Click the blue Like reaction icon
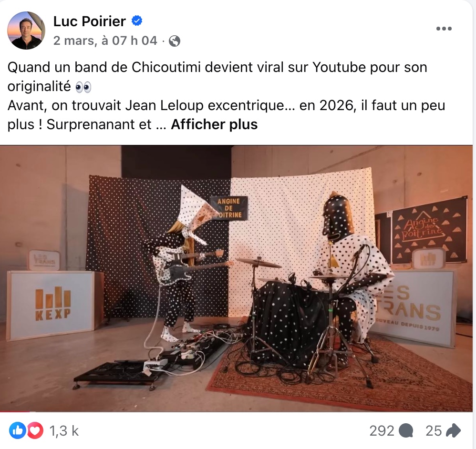476x449 pixels. coord(17,430)
